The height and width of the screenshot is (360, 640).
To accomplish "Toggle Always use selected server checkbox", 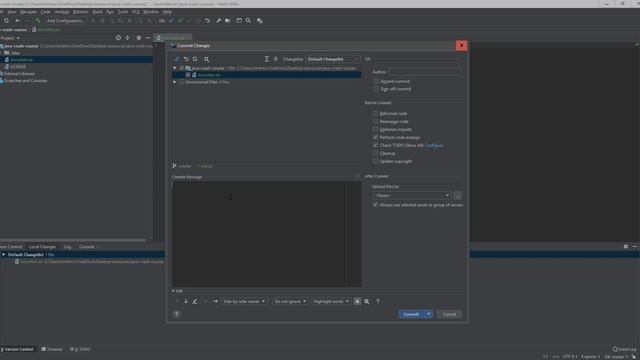I will coord(375,205).
